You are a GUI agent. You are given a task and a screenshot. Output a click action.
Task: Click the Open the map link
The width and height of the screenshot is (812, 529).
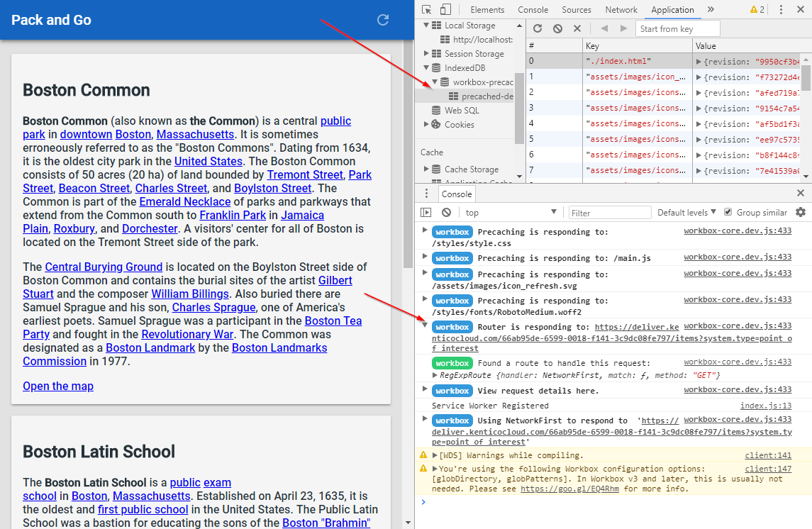pyautogui.click(x=58, y=386)
